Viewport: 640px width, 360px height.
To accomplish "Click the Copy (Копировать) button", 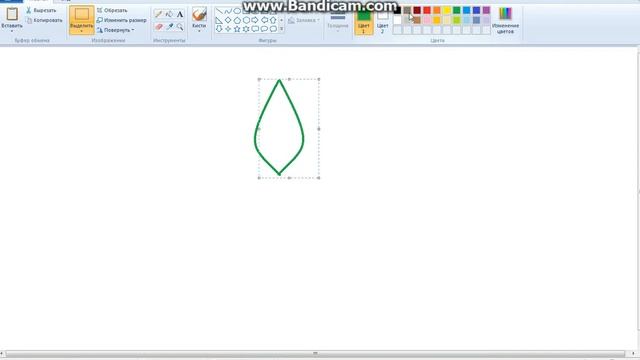I will coord(44,20).
